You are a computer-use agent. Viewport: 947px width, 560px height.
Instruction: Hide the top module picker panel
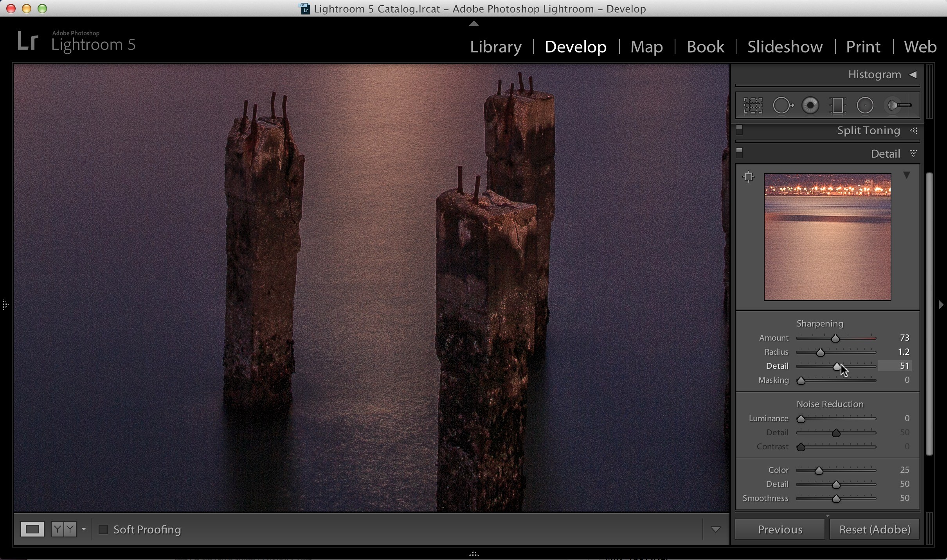click(x=473, y=23)
